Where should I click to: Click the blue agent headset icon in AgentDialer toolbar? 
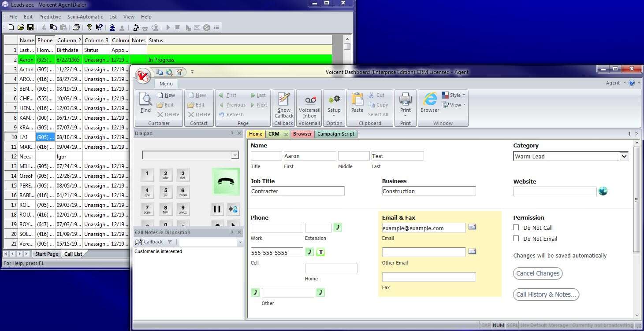[x=112, y=27]
